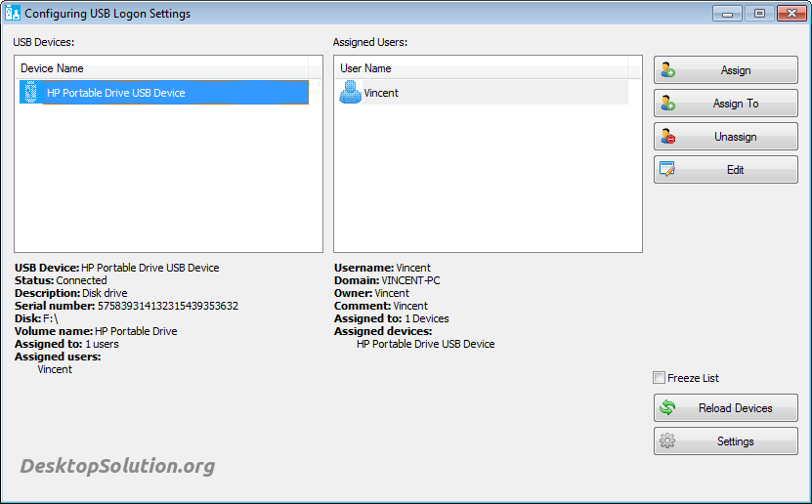The image size is (812, 504).
Task: Click the USB drive icon in device list
Action: coord(30,92)
